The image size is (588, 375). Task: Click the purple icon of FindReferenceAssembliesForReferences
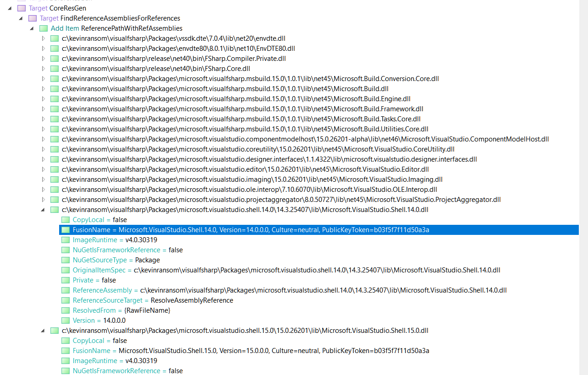(32, 18)
